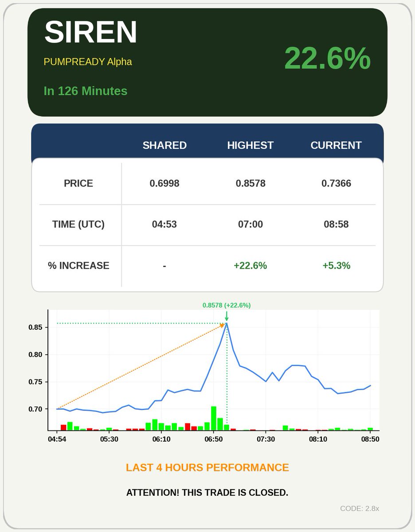The height and width of the screenshot is (532, 415).
Task: Click the chart peak label 0.8578 (+22.6%)
Action: [x=227, y=305]
